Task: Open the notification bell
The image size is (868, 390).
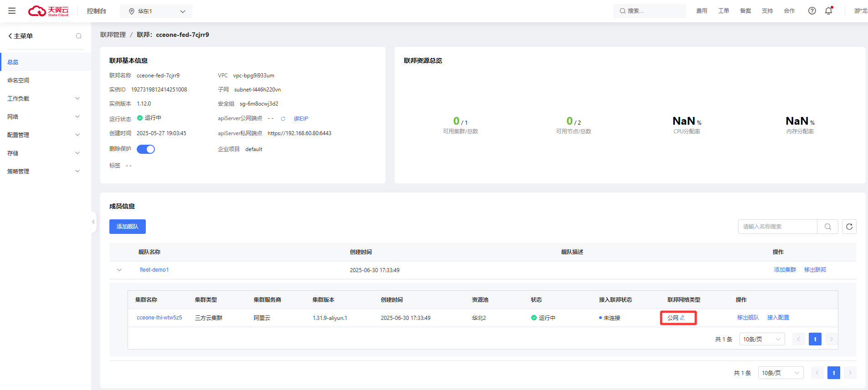Action: tap(828, 11)
